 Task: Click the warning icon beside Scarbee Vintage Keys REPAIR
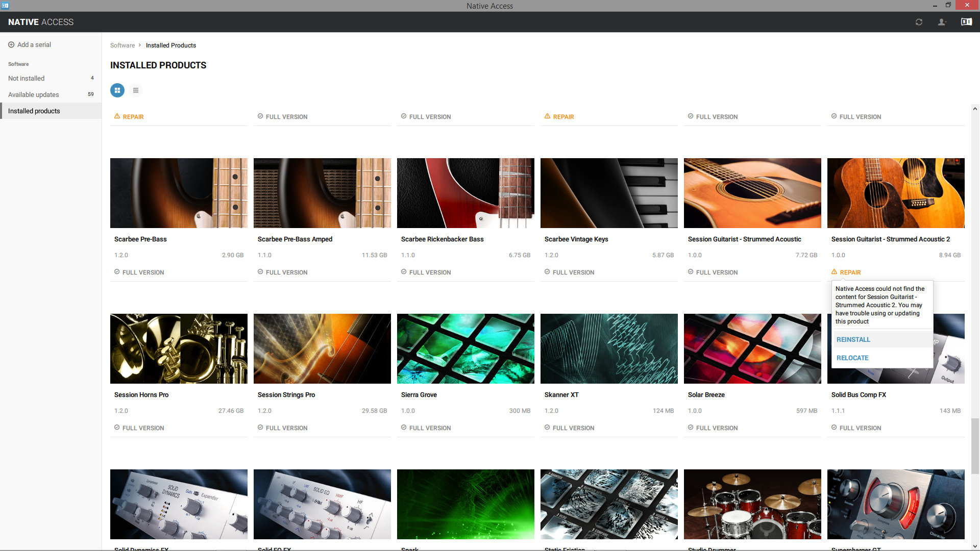[547, 116]
